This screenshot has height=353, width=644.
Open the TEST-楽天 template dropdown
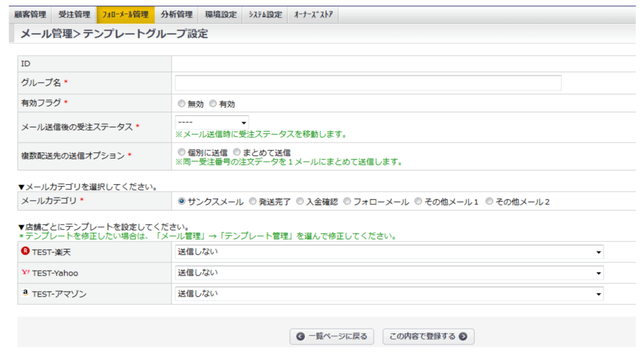click(x=389, y=252)
